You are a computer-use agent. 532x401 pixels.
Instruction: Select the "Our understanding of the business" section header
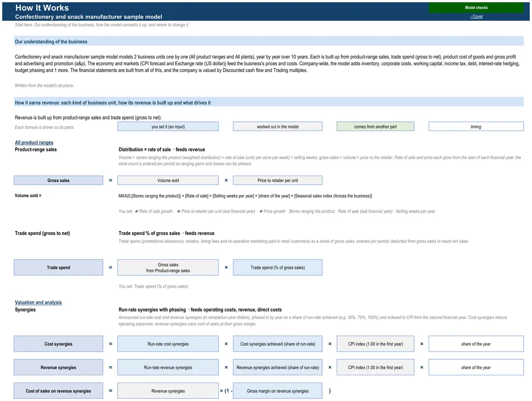point(269,42)
